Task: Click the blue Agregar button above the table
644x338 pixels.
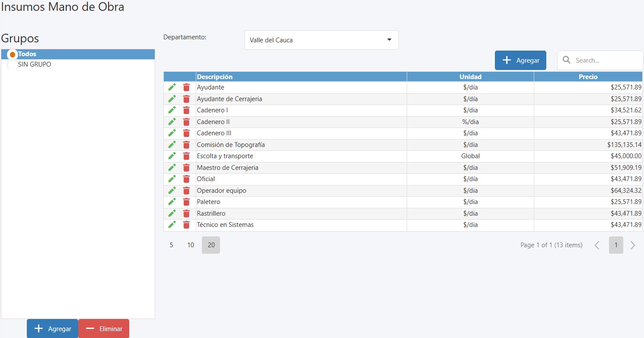Action: (520, 61)
